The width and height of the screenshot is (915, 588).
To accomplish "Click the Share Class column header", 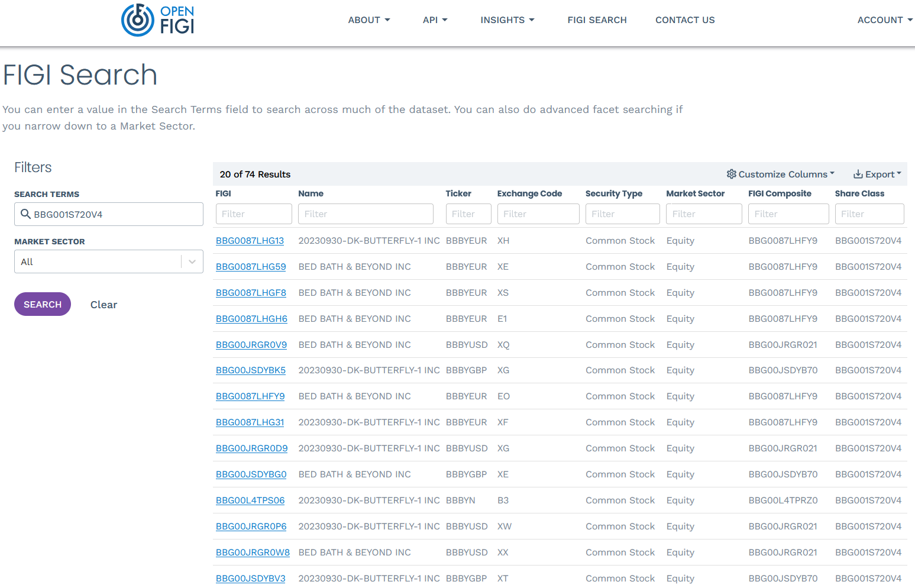I will coord(859,193).
